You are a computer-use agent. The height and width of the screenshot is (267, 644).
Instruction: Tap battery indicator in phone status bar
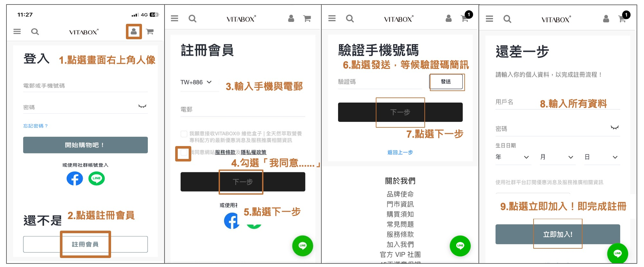point(154,15)
